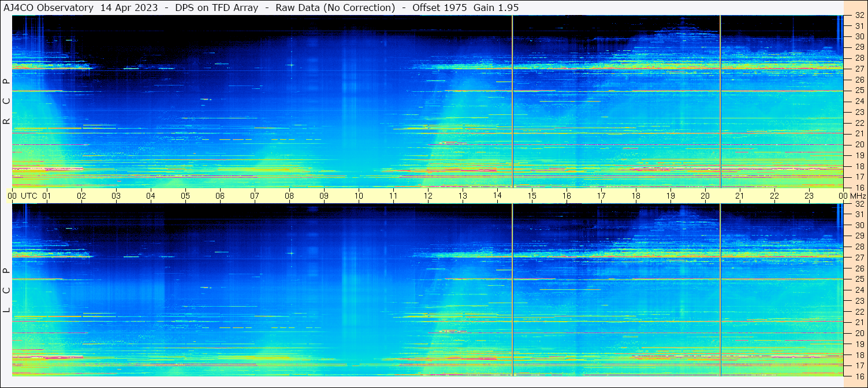Select the 04 hour tick label
The height and width of the screenshot is (388, 868).
tap(151, 196)
